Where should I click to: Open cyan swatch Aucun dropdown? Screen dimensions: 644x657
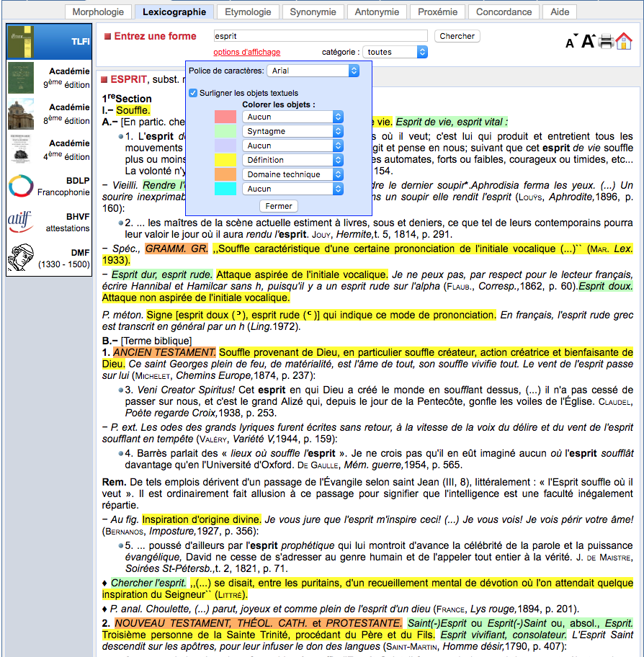[x=293, y=189]
